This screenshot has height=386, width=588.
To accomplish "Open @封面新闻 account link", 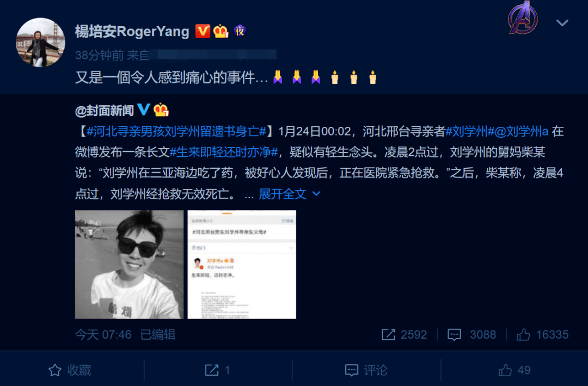I will pos(104,111).
